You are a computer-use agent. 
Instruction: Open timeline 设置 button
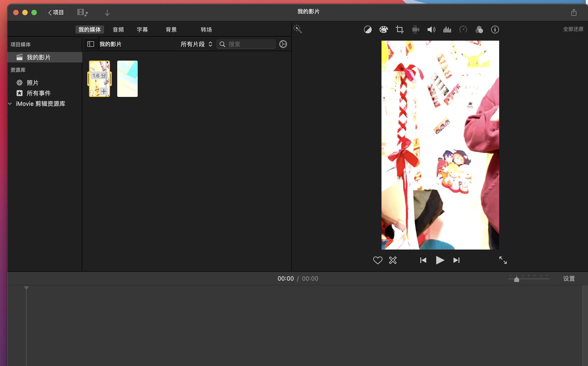(x=569, y=279)
